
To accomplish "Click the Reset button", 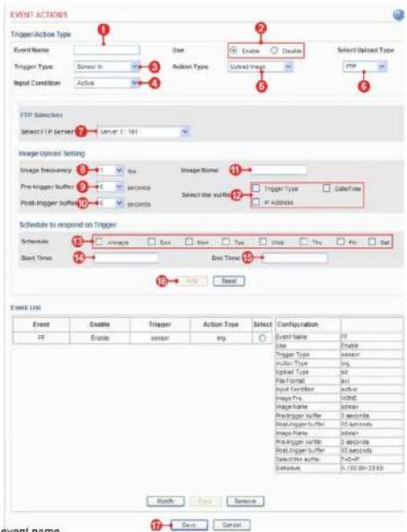I will pyautogui.click(x=229, y=281).
